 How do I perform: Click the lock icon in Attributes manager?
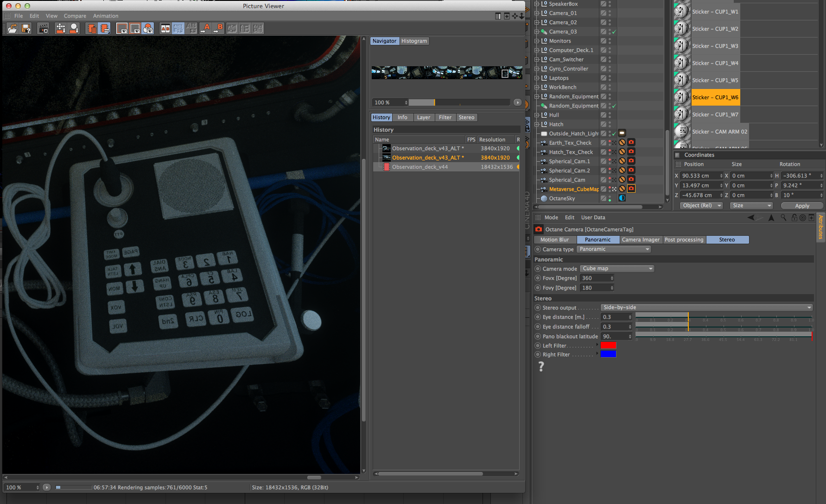[794, 217]
